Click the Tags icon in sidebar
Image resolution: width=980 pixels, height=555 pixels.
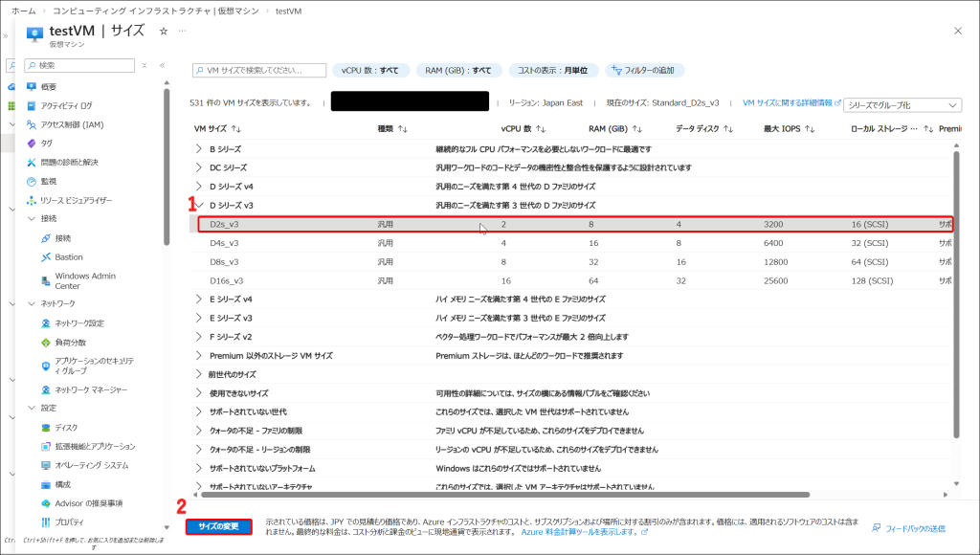coord(33,144)
